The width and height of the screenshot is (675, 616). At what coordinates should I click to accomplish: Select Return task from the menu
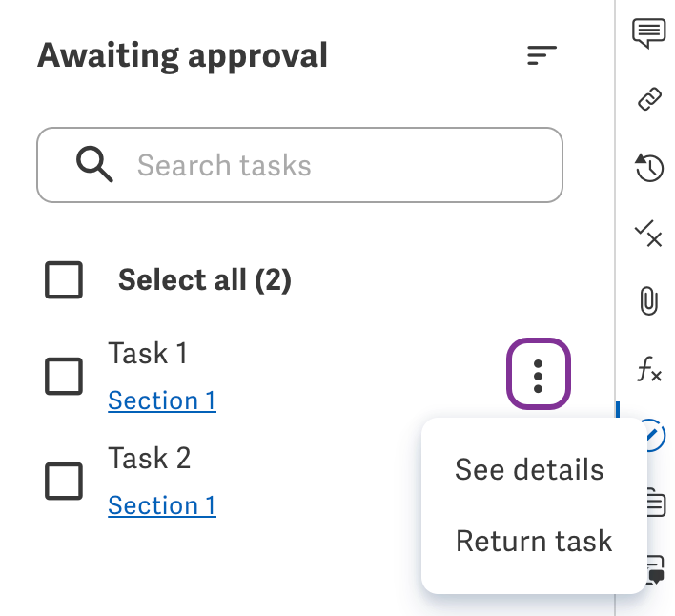point(534,542)
